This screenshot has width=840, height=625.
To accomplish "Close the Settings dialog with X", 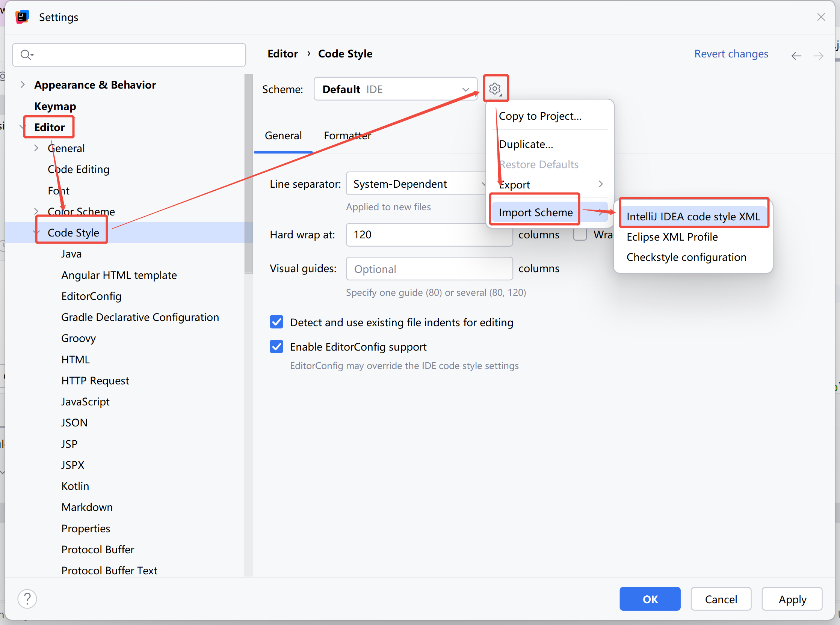I will [x=821, y=17].
